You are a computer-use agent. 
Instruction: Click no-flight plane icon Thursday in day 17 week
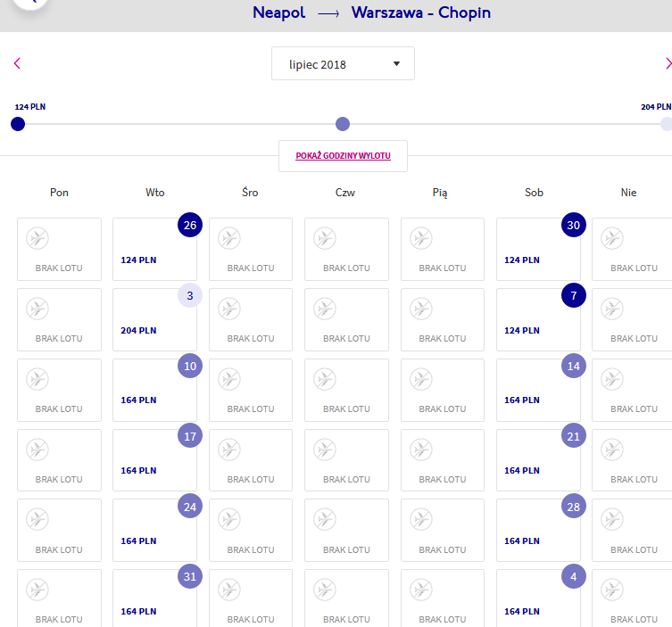[325, 450]
